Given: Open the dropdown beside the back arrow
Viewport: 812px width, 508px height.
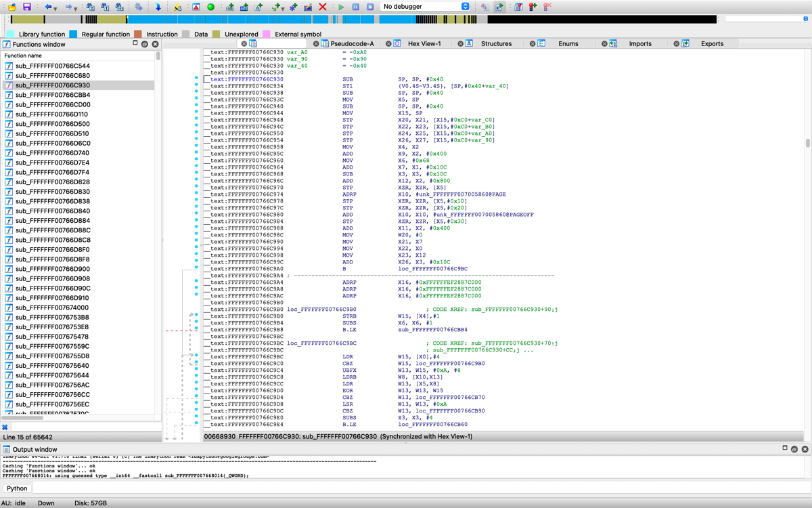Looking at the screenshot, I should point(56,7).
